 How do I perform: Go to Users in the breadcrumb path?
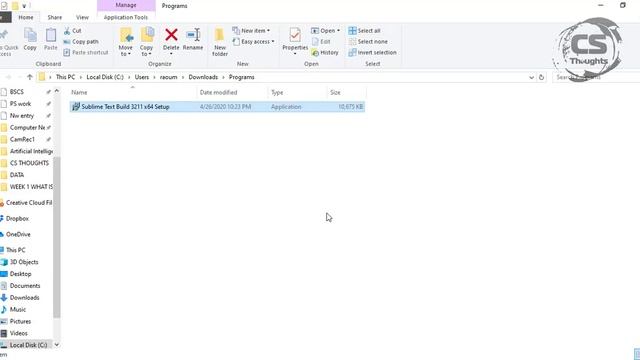coord(142,77)
